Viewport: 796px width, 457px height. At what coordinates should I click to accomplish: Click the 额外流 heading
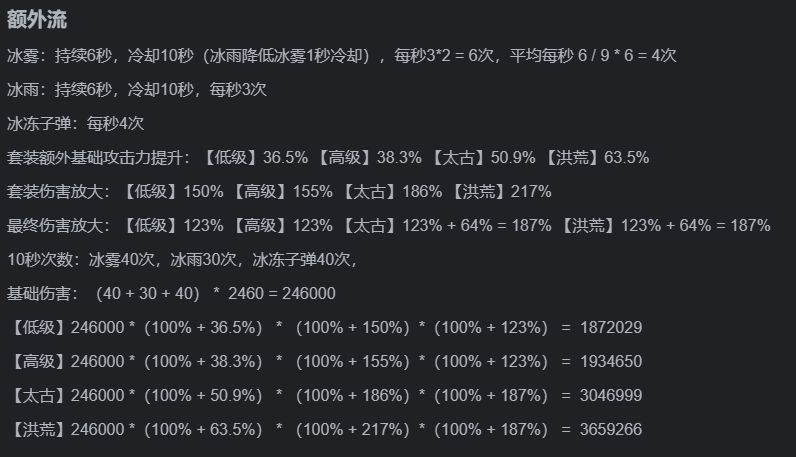pos(37,20)
